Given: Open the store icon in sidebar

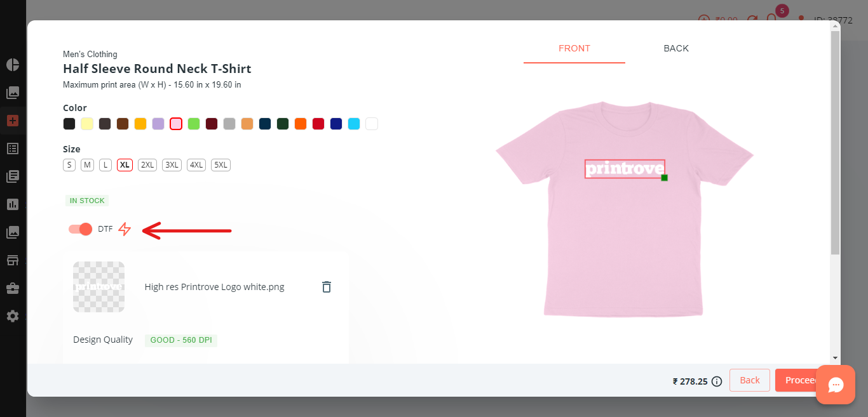Looking at the screenshot, I should (13, 260).
